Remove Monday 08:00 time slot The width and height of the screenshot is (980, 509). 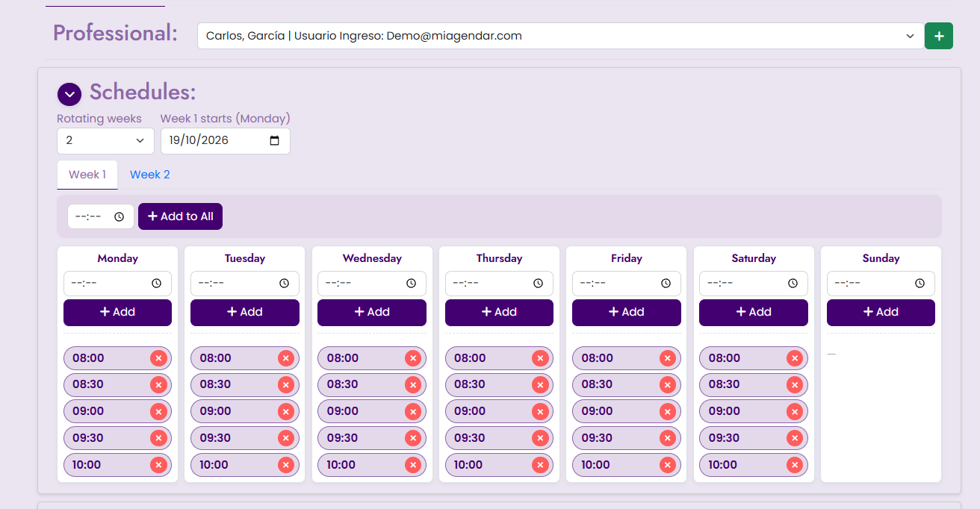coord(158,358)
